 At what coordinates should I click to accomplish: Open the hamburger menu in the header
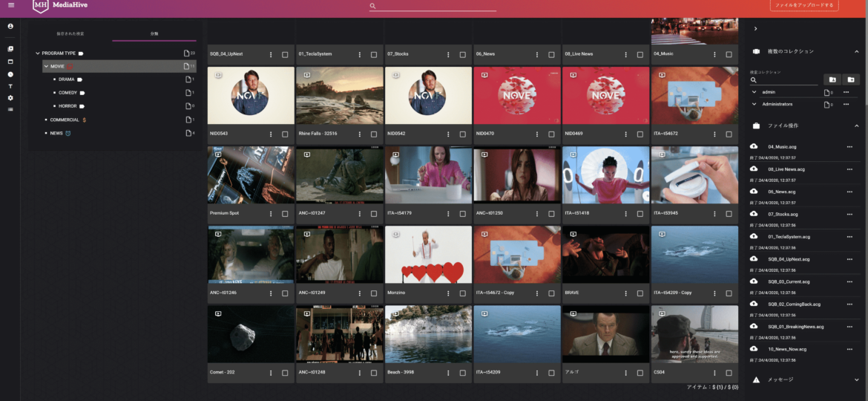(11, 5)
